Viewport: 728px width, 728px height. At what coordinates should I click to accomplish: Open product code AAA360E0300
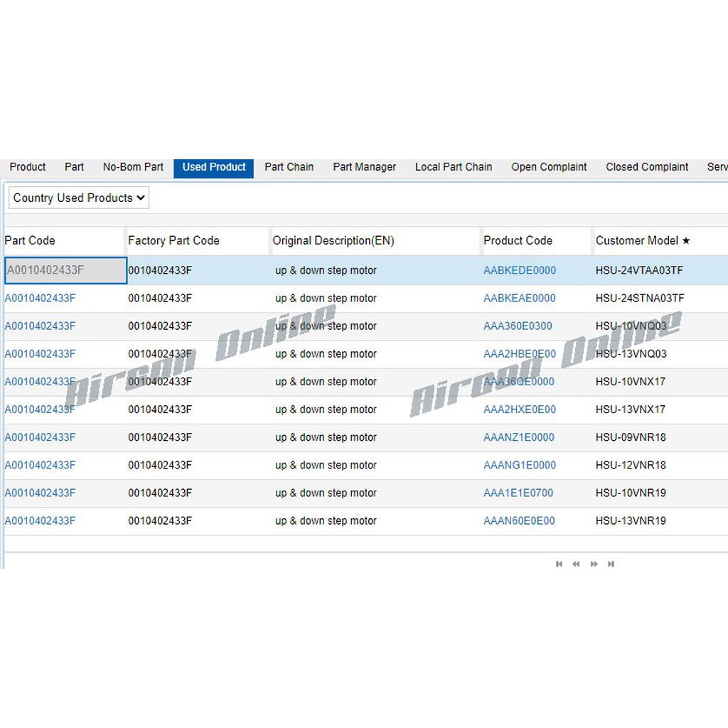click(x=518, y=326)
